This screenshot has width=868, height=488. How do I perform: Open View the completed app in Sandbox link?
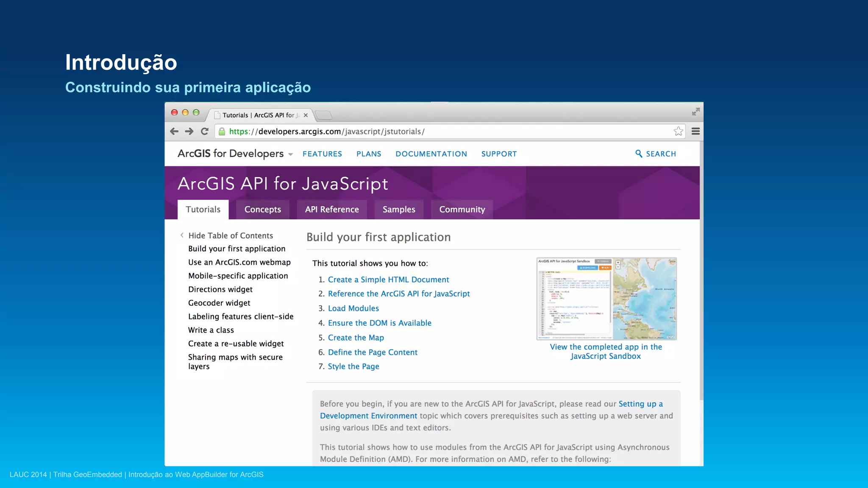tap(606, 351)
